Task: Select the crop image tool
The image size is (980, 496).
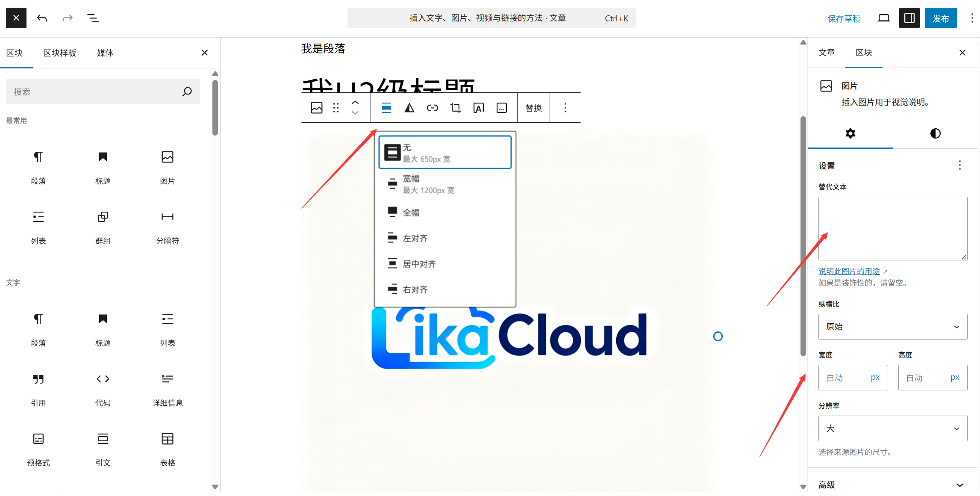Action: pyautogui.click(x=456, y=108)
